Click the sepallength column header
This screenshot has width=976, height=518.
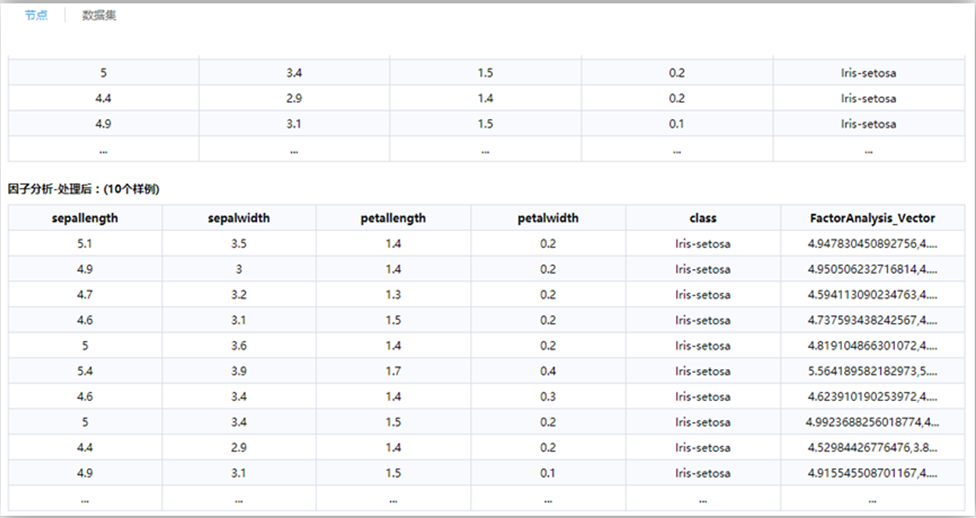click(x=85, y=218)
